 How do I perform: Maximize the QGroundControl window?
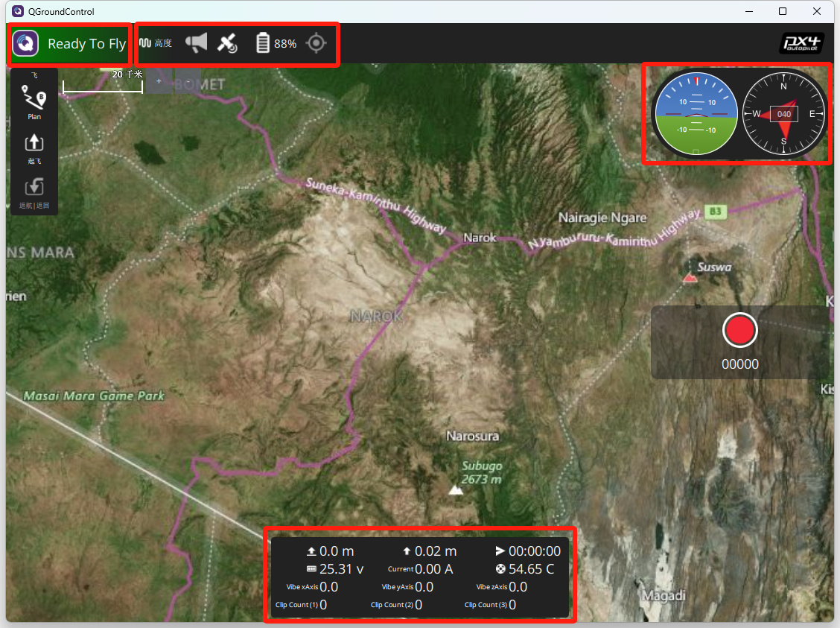coord(783,11)
